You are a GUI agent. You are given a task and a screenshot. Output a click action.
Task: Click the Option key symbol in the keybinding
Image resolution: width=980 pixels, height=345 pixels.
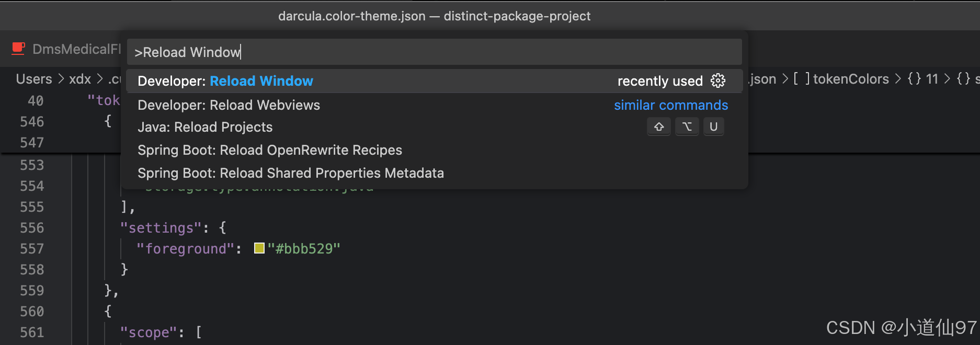[x=687, y=127]
